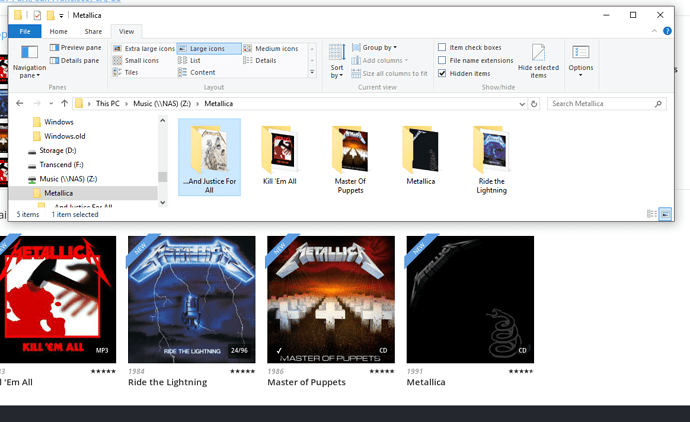690x422 pixels.
Task: Go up one folder level
Action: pos(65,103)
